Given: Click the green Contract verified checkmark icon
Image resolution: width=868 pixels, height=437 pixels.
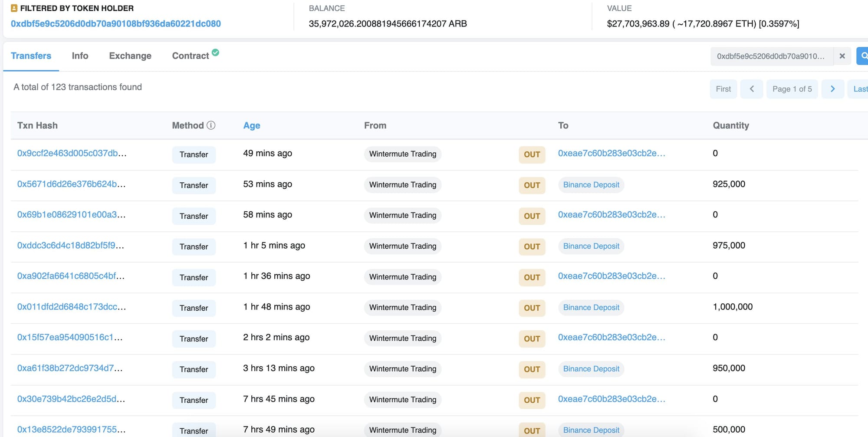Looking at the screenshot, I should click(215, 53).
